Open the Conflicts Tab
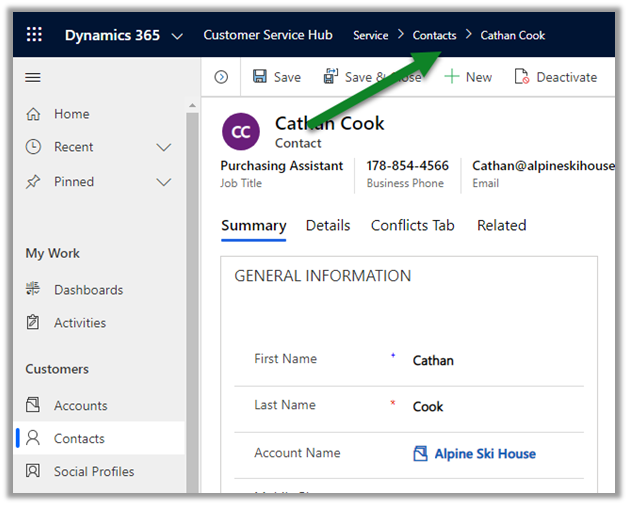Viewport: 628px width, 505px height. tap(412, 225)
